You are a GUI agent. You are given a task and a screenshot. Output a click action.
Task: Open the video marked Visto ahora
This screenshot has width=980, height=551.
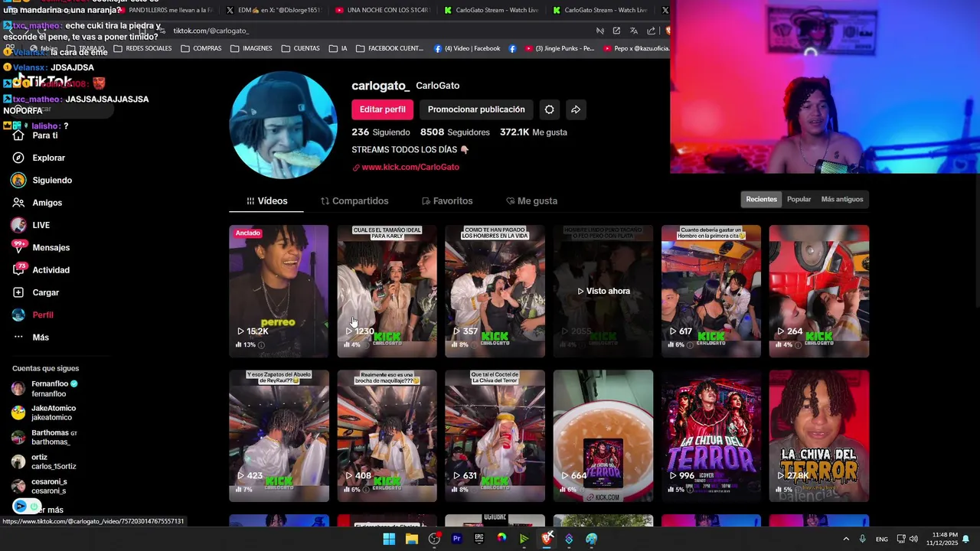coord(603,291)
